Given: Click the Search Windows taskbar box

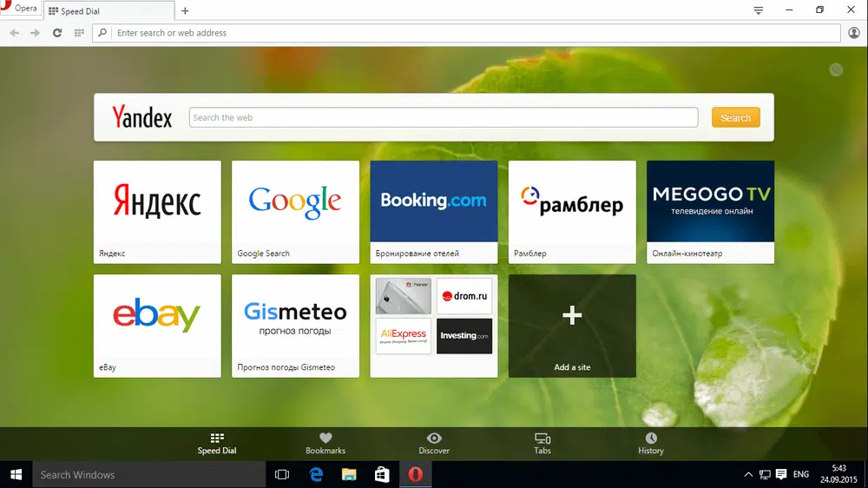Looking at the screenshot, I should pyautogui.click(x=149, y=475).
